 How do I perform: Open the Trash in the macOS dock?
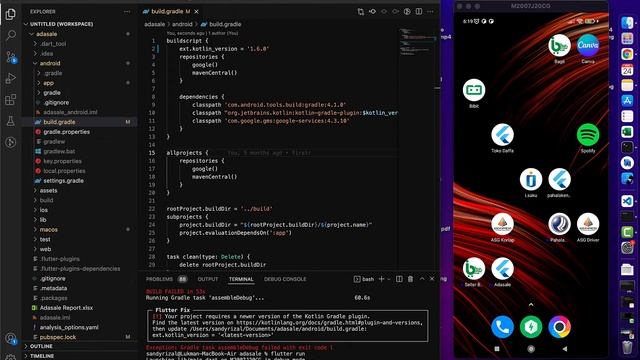click(x=627, y=347)
